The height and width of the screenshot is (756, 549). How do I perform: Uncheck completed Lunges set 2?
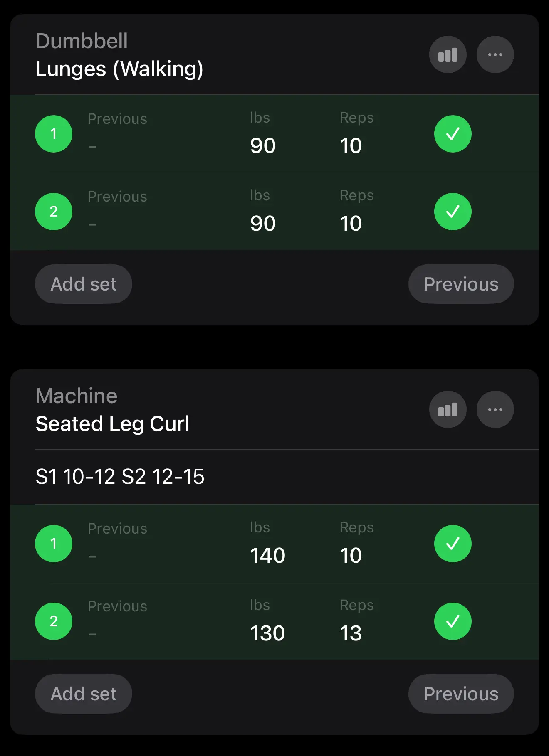tap(453, 212)
